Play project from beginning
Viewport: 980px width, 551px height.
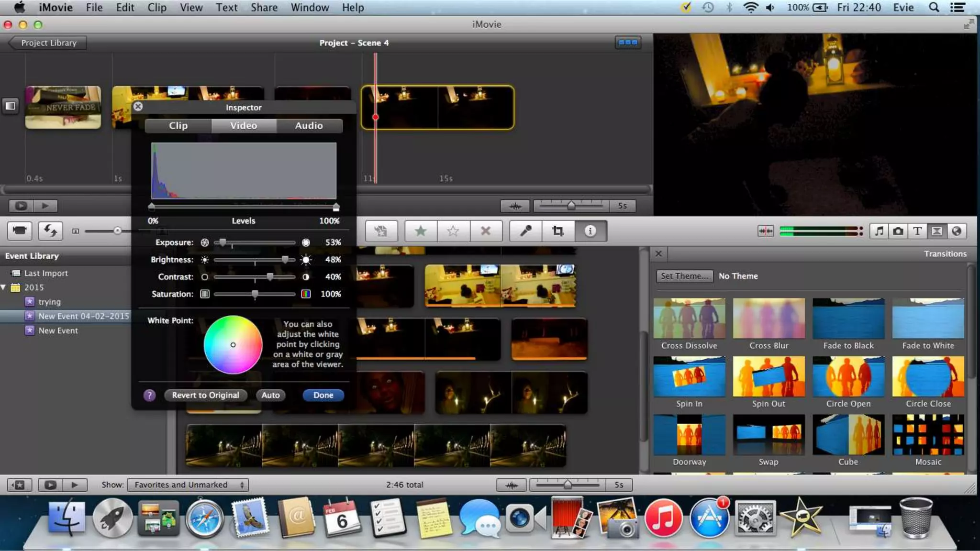click(x=45, y=206)
